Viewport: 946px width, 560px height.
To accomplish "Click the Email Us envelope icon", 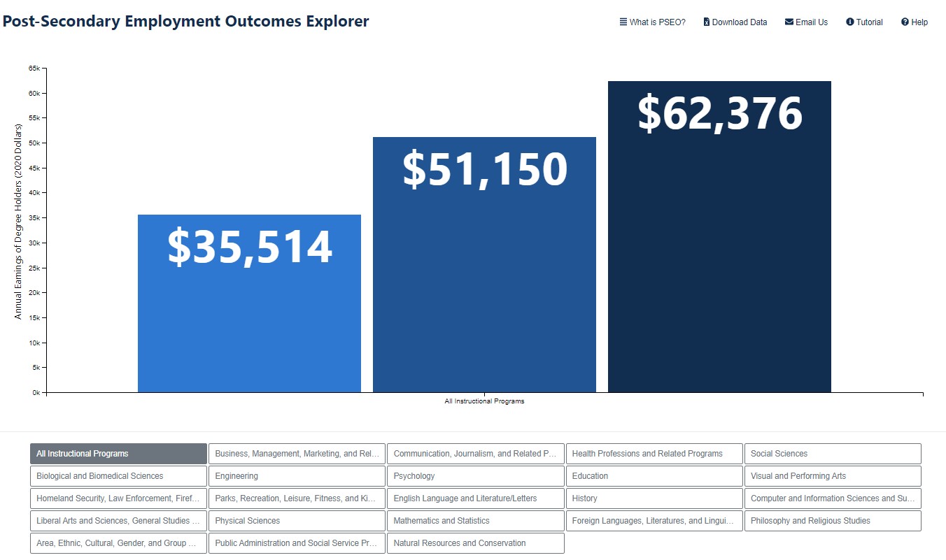I will (x=789, y=22).
